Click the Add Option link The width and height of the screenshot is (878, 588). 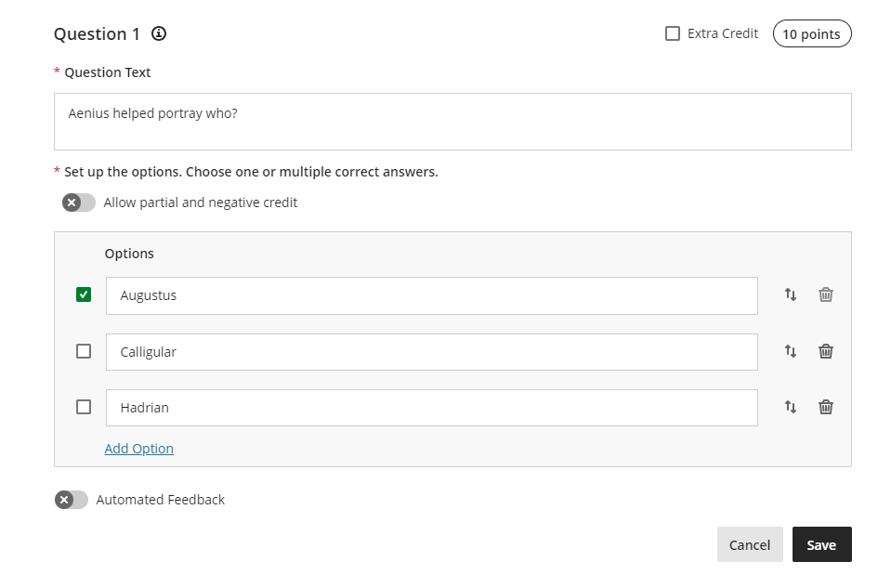138,449
